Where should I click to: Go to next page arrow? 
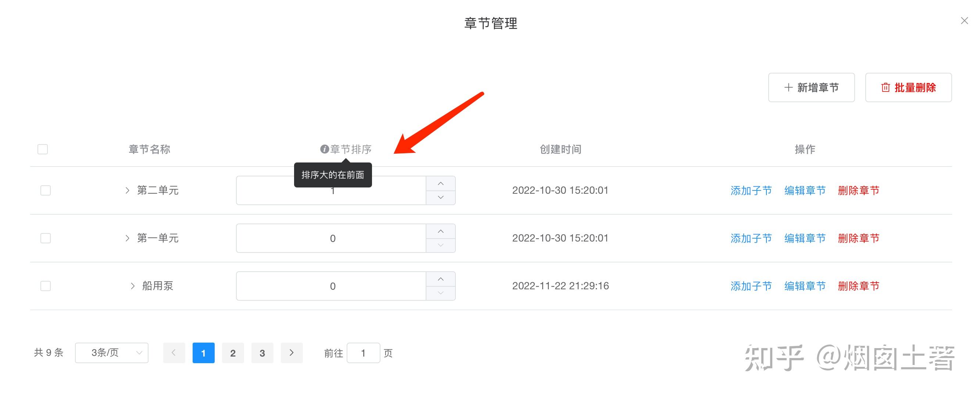pos(292,353)
